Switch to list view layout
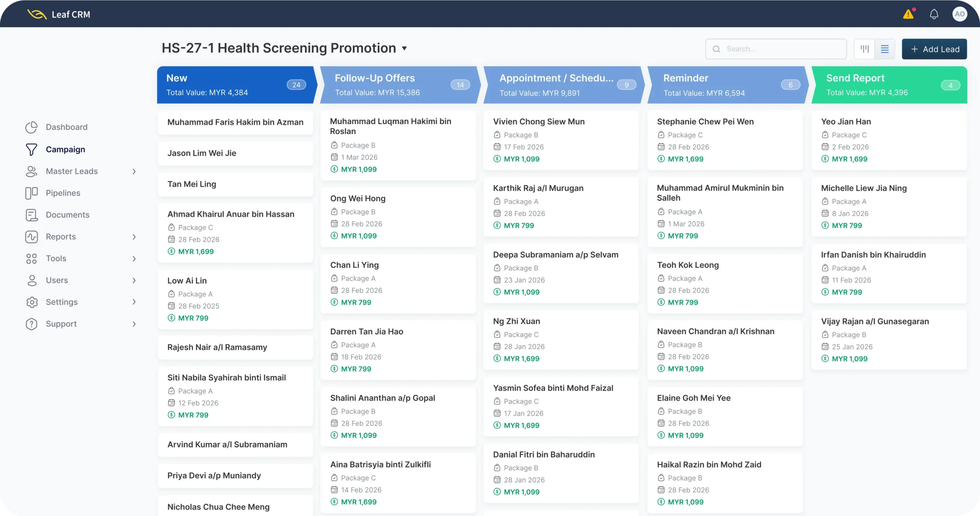 (885, 49)
